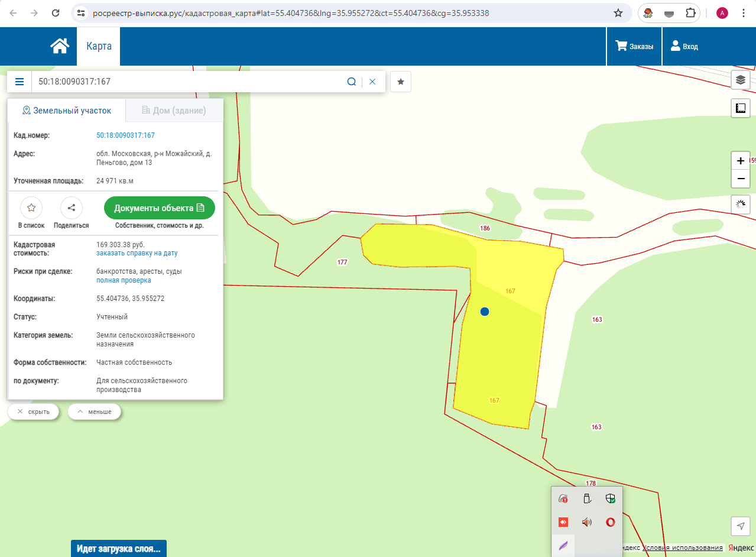
Task: Open the заказать справку на дату link
Action: [137, 253]
